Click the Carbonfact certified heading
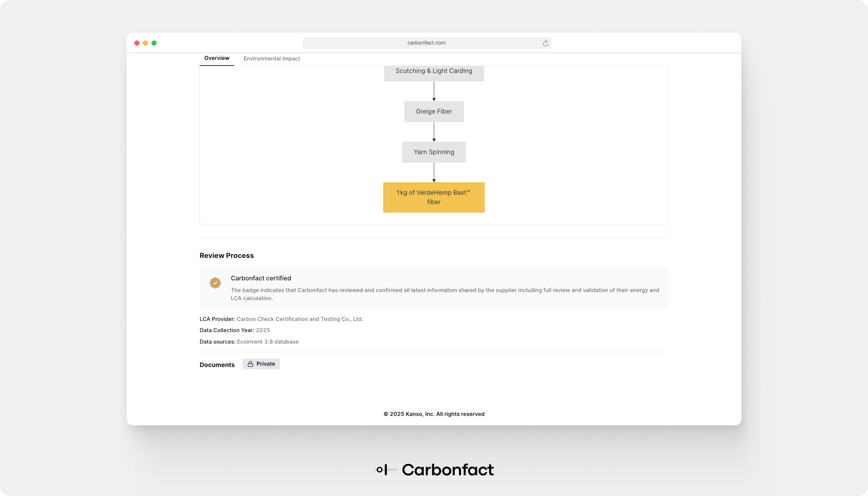868x496 pixels. [x=261, y=278]
